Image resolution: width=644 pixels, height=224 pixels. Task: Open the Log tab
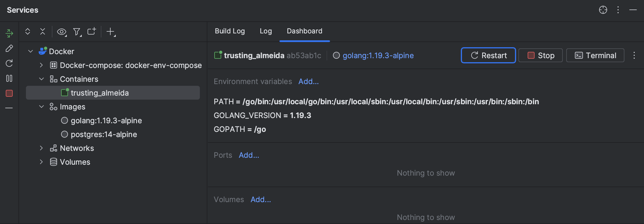[x=265, y=31]
